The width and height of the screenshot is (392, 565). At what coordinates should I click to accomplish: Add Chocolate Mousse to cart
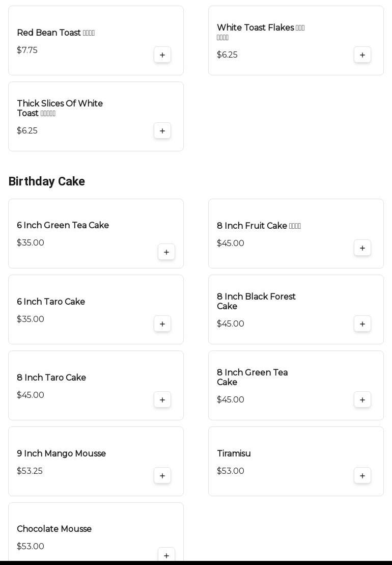click(166, 555)
